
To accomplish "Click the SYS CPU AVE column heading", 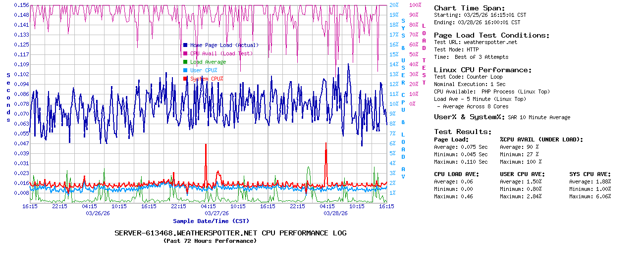I will 590,174.
